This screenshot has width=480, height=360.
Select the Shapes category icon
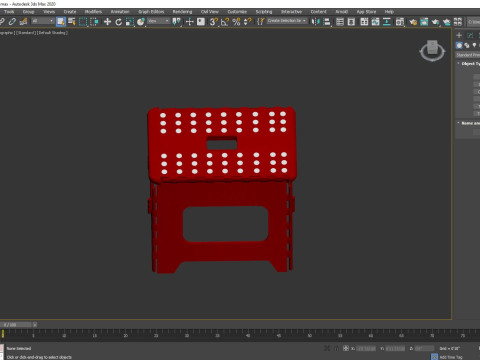[467, 45]
